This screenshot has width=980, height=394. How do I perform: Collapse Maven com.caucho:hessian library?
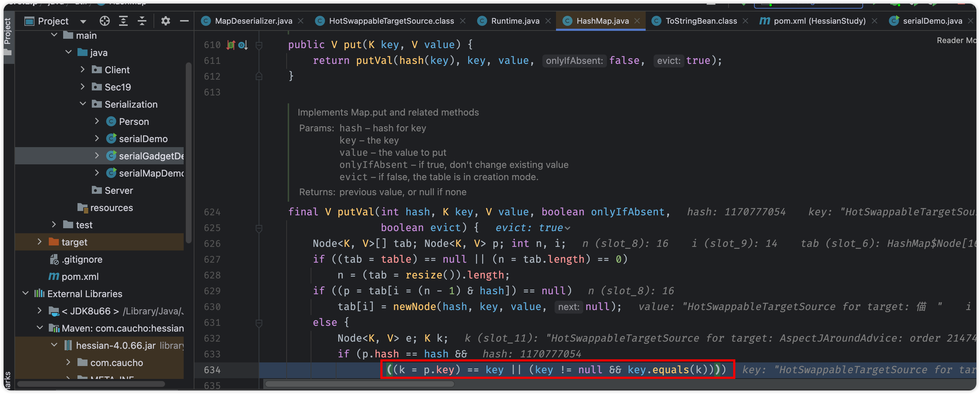click(39, 328)
